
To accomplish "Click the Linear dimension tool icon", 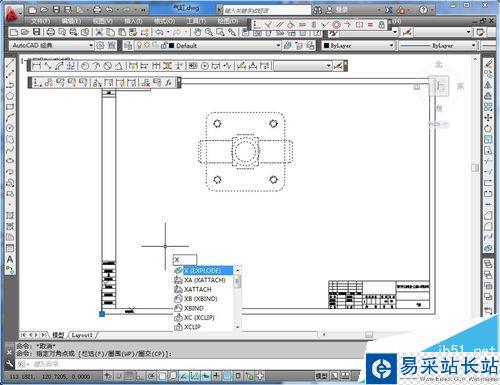I will click(x=36, y=66).
